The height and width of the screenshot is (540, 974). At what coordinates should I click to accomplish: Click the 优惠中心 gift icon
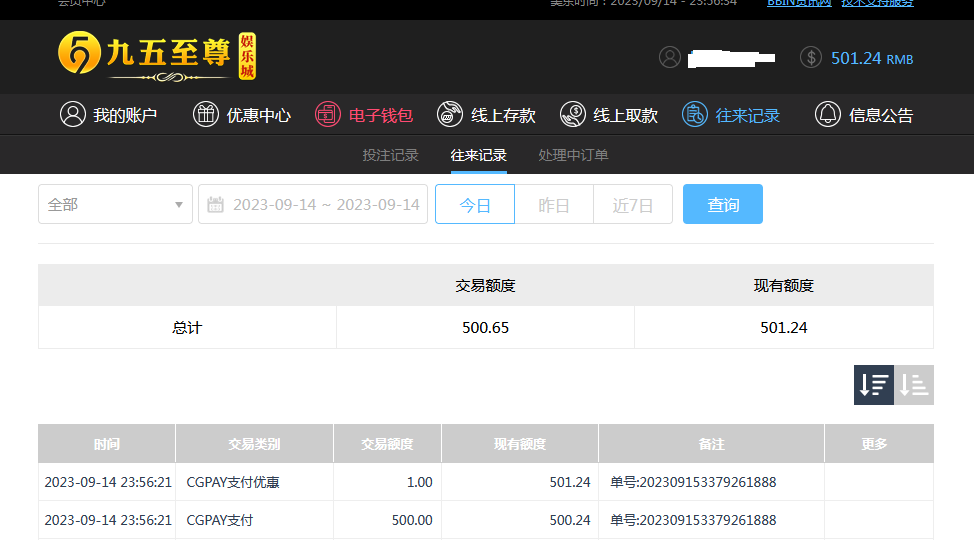[x=206, y=114]
